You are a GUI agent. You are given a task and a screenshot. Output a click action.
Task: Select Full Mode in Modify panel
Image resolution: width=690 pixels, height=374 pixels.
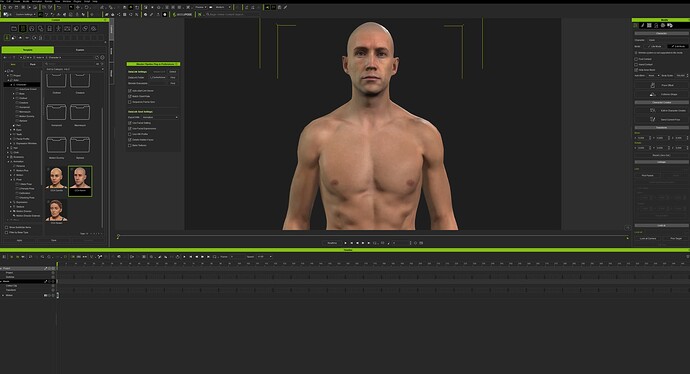coord(678,46)
